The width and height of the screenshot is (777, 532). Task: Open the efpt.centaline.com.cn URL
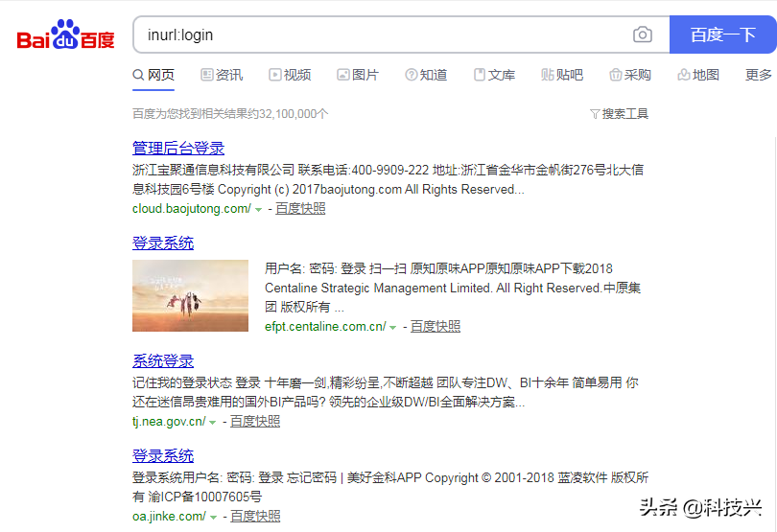(x=325, y=327)
